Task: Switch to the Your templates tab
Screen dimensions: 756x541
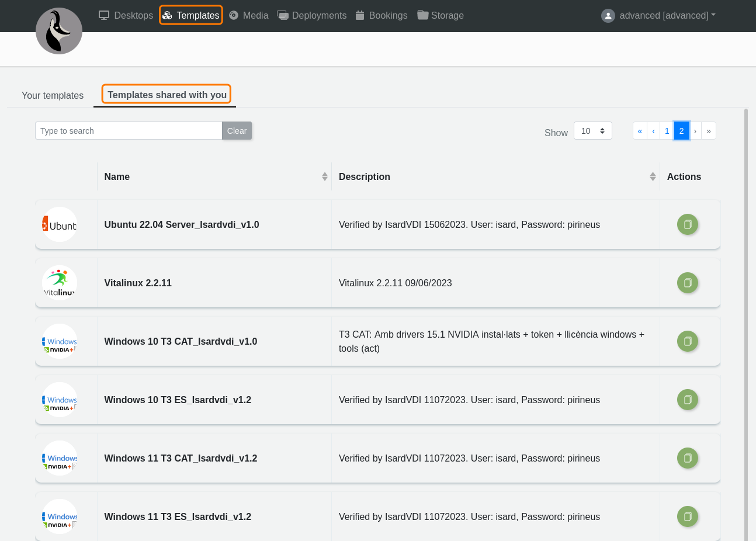Action: (53, 95)
